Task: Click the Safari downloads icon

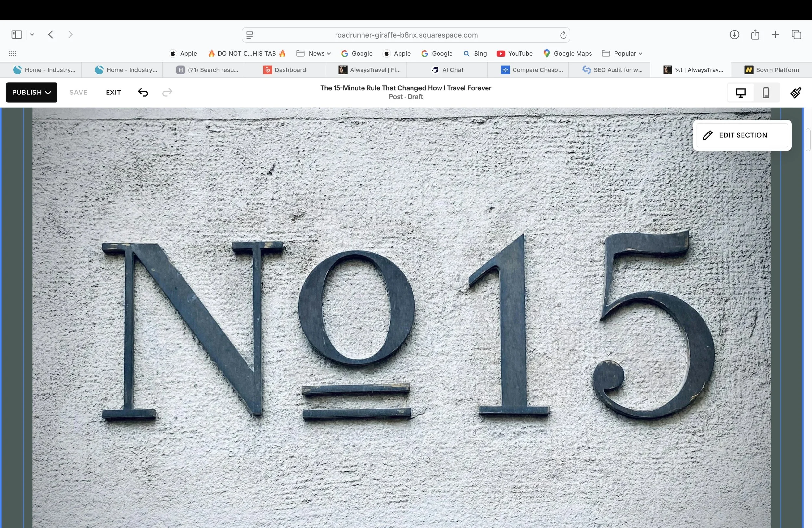Action: (x=734, y=34)
